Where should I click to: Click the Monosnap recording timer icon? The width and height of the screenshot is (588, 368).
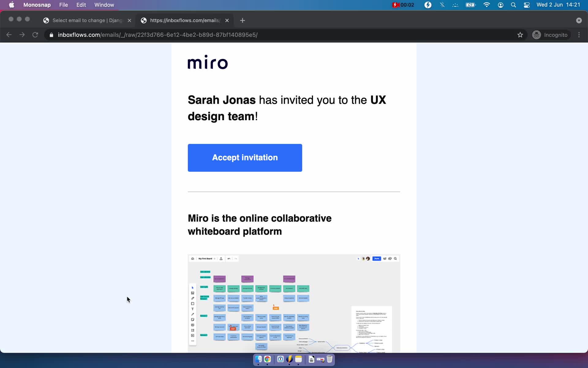(403, 5)
